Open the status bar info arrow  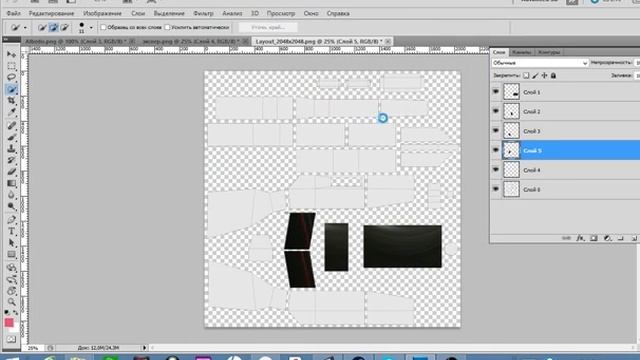click(x=144, y=348)
